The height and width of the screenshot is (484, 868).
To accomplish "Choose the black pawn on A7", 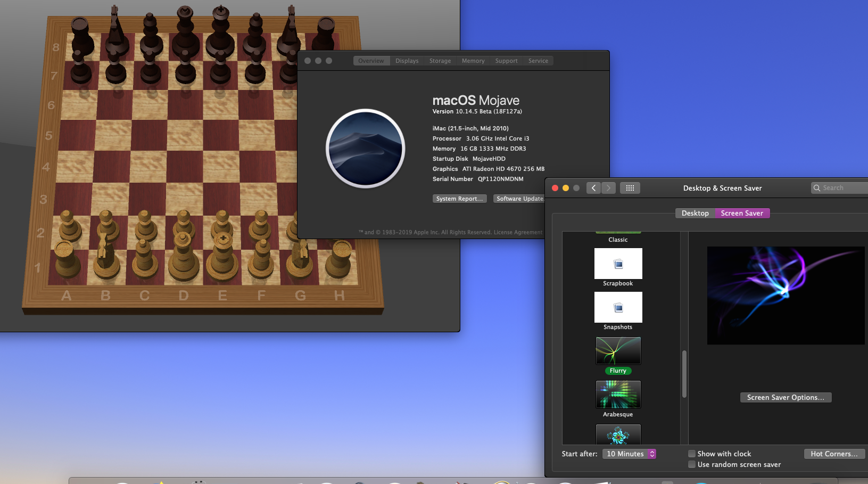I will 81,67.
